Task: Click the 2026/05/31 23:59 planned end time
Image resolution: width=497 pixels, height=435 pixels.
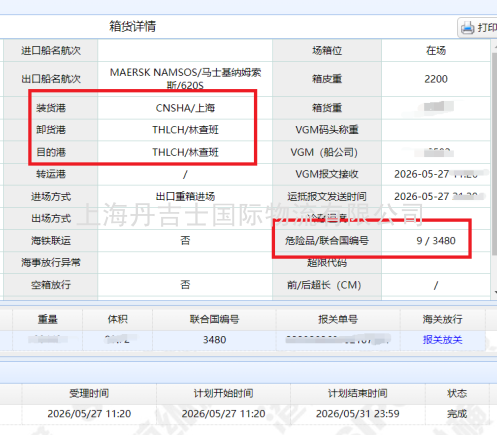Action: coord(358,414)
